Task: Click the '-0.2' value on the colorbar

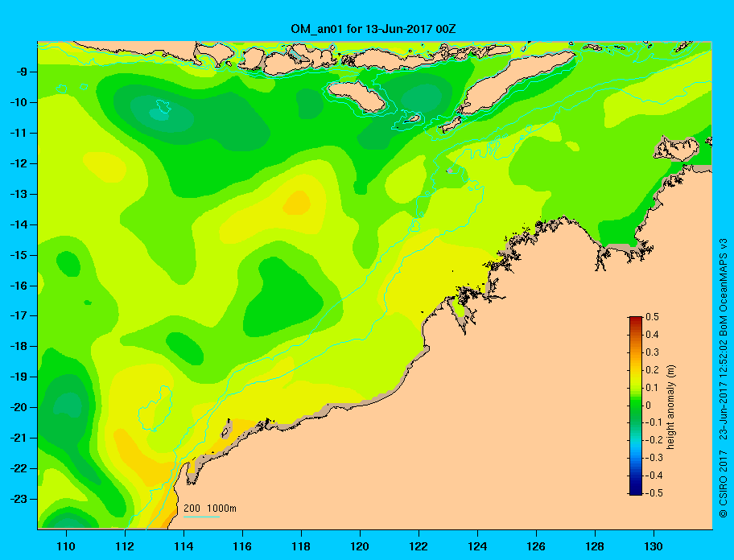Action: pos(654,440)
